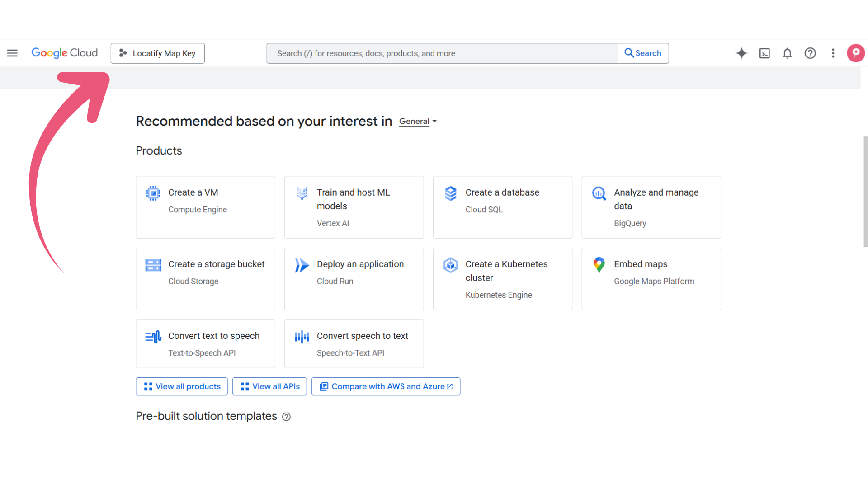
Task: Click the Compute Engine chip icon
Action: pyautogui.click(x=153, y=193)
